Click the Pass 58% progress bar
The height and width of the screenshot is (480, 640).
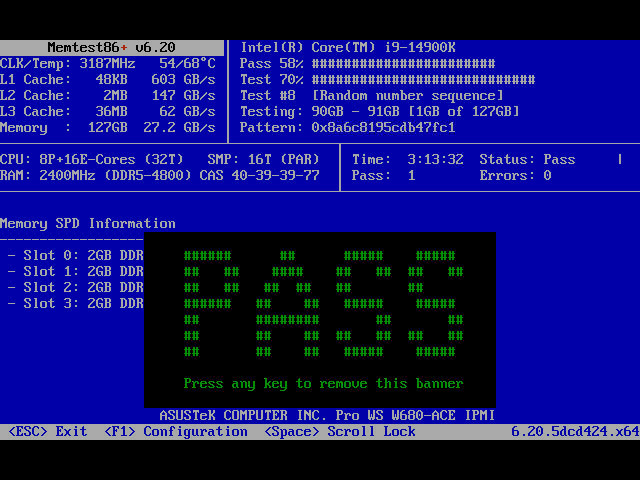pos(403,64)
